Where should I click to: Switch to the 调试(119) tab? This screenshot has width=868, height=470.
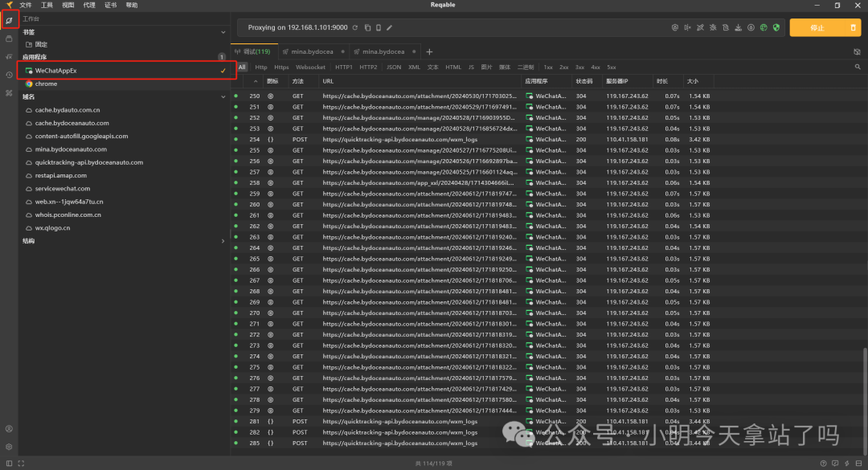pyautogui.click(x=254, y=51)
